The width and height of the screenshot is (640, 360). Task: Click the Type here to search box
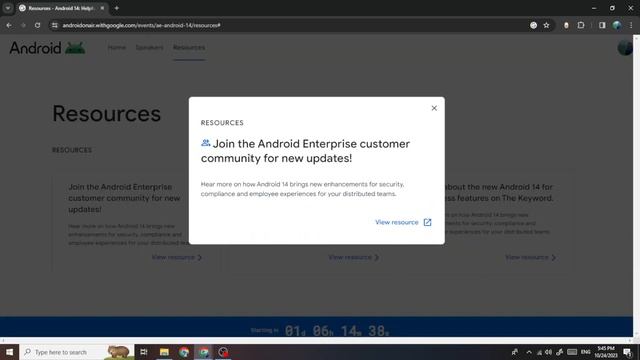click(x=76, y=352)
